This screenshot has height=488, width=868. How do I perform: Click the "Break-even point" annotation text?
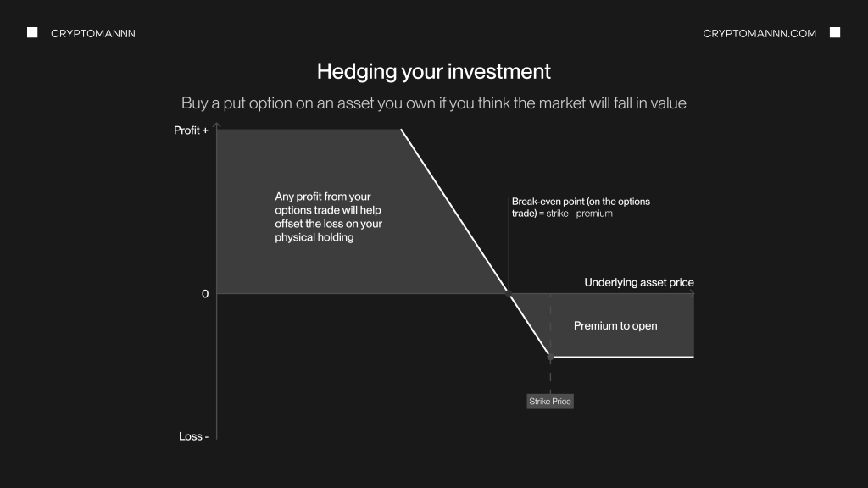point(581,208)
